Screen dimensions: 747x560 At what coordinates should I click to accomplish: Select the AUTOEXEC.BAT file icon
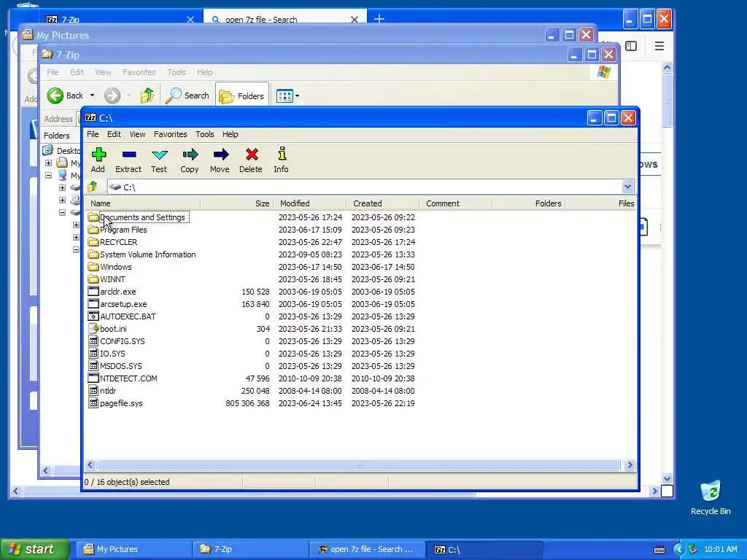click(93, 316)
